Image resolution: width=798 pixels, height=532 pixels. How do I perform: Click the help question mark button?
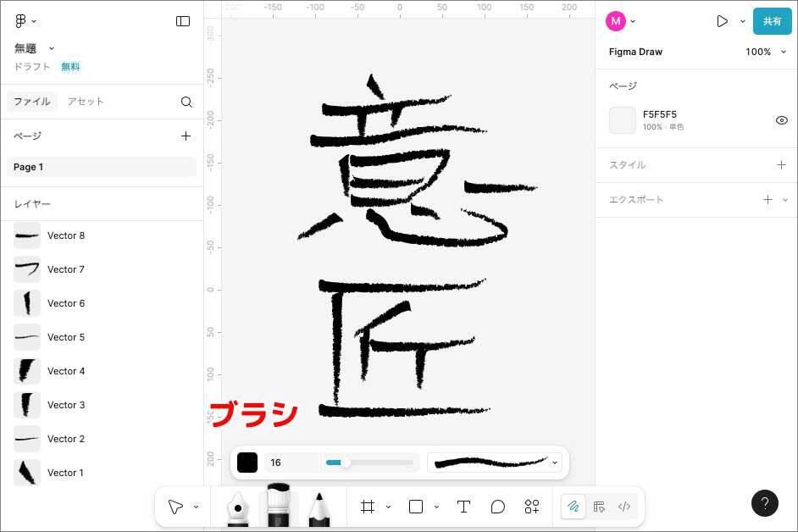(x=764, y=503)
